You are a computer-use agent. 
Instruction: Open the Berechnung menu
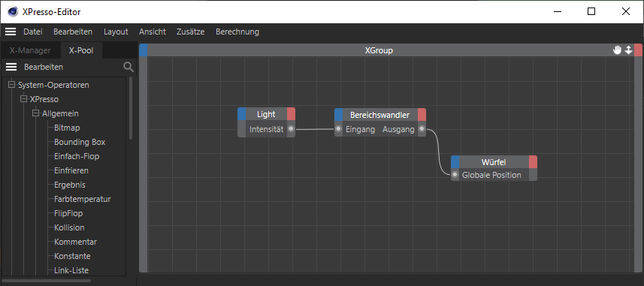(x=237, y=32)
